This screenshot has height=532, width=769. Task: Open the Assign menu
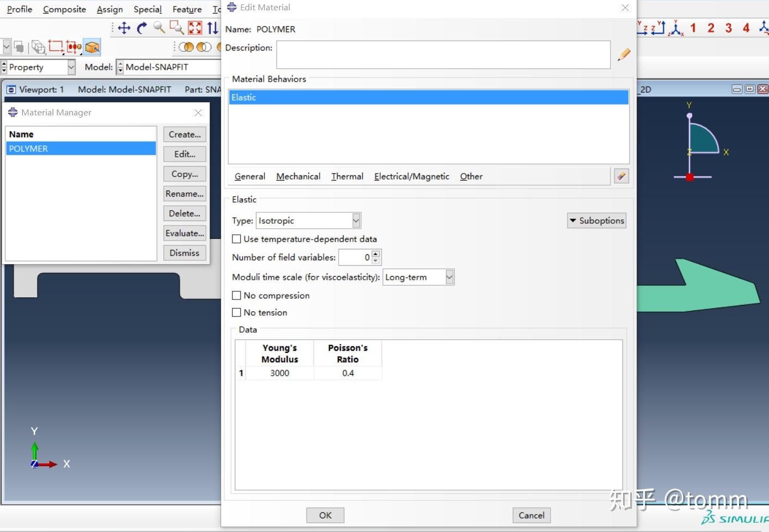click(110, 9)
